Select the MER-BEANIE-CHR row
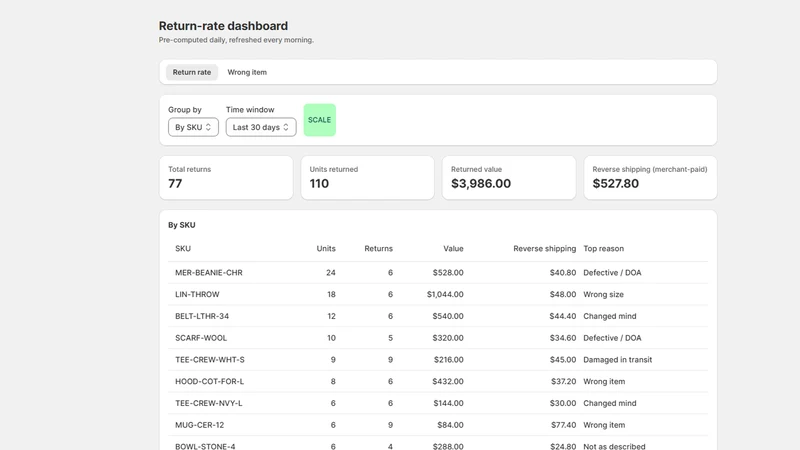This screenshot has width=800, height=450. click(x=438, y=272)
